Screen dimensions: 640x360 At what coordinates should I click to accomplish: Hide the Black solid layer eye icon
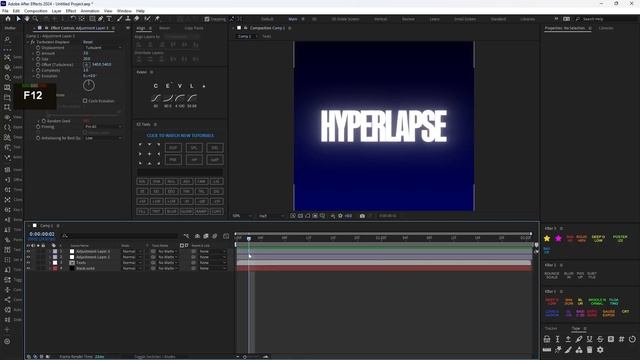pyautogui.click(x=28, y=269)
